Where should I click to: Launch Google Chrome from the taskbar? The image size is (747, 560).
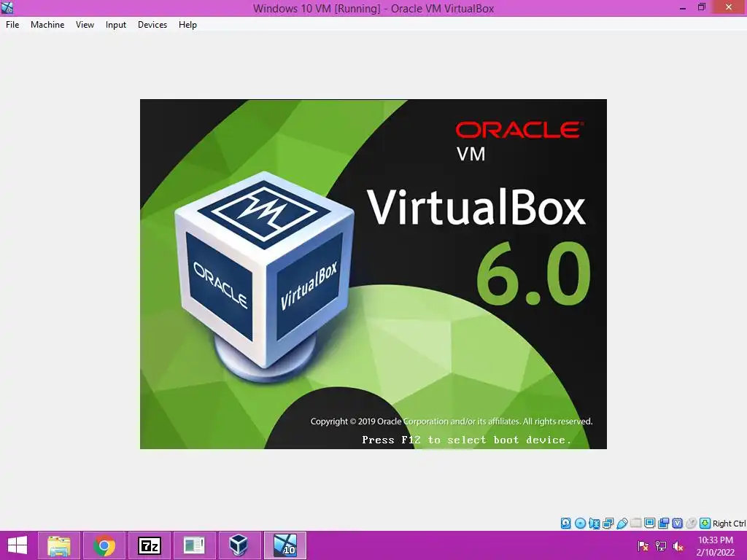tap(104, 545)
